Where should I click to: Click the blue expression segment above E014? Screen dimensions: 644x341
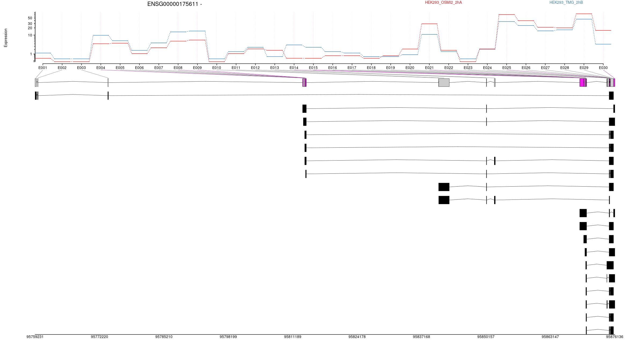point(294,45)
